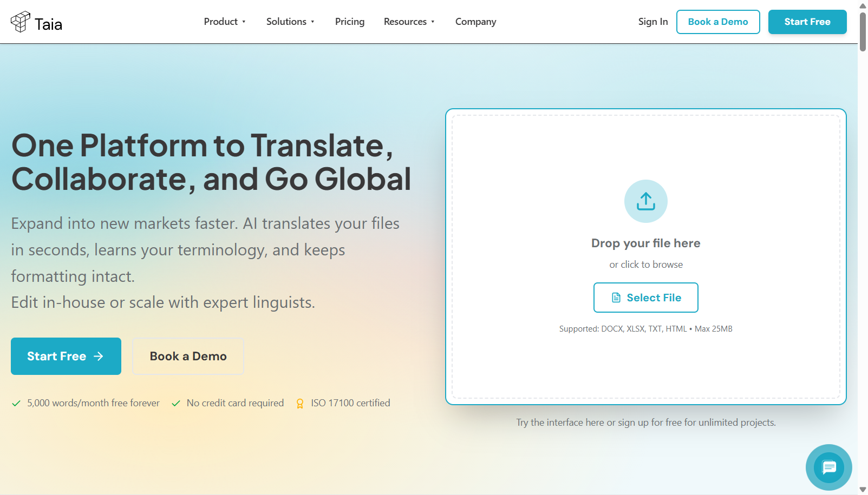Click the Drop your file here text
868x495 pixels.
[645, 243]
